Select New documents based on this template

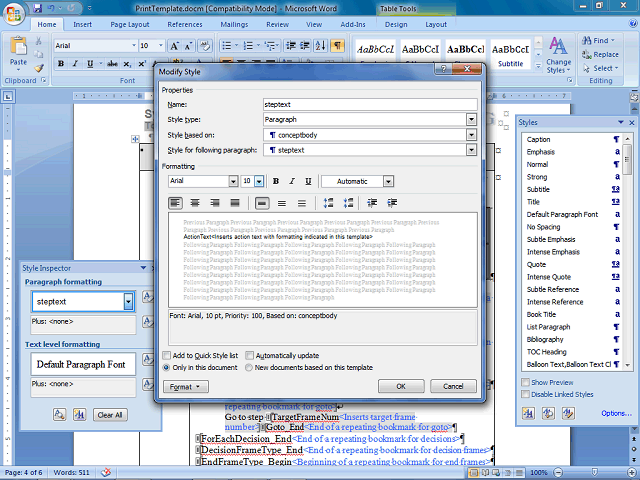tap(249, 367)
